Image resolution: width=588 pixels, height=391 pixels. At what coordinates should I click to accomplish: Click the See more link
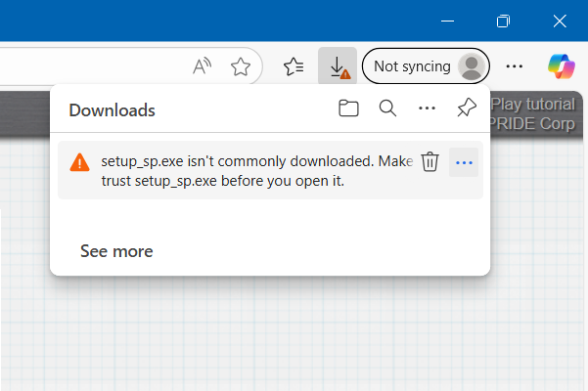pos(116,251)
